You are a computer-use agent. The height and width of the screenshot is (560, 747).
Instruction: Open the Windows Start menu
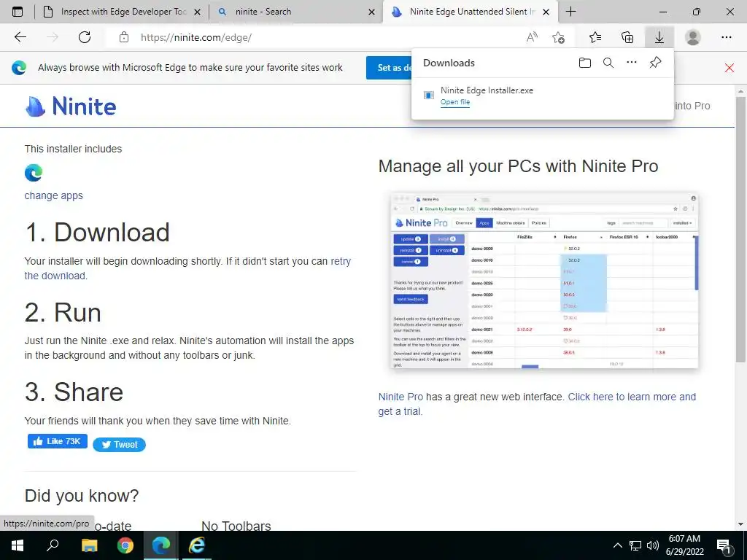point(18,545)
